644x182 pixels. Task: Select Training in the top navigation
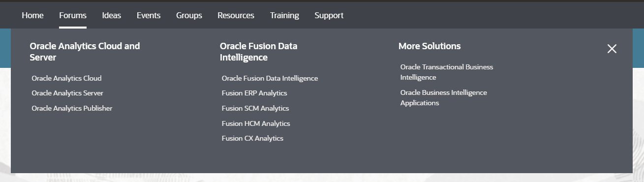click(x=284, y=15)
